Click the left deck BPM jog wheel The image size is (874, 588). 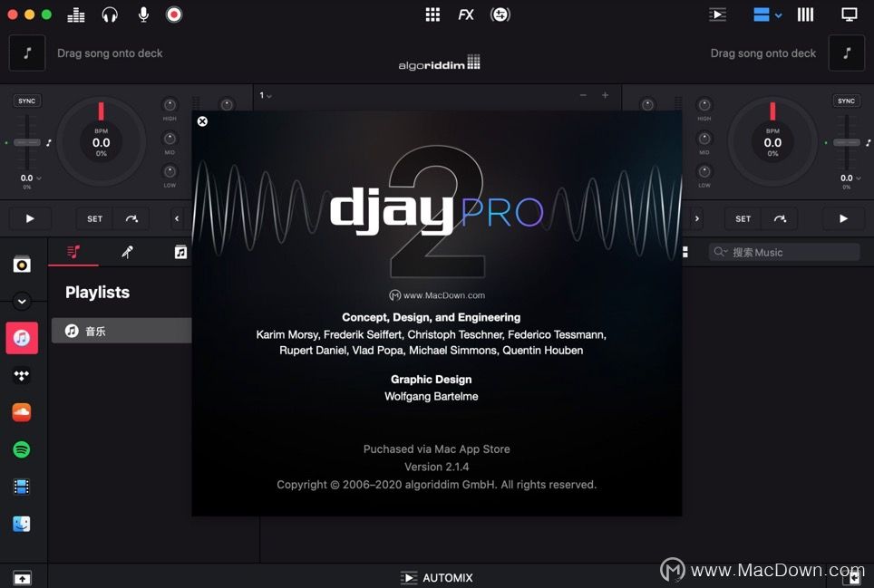101,142
